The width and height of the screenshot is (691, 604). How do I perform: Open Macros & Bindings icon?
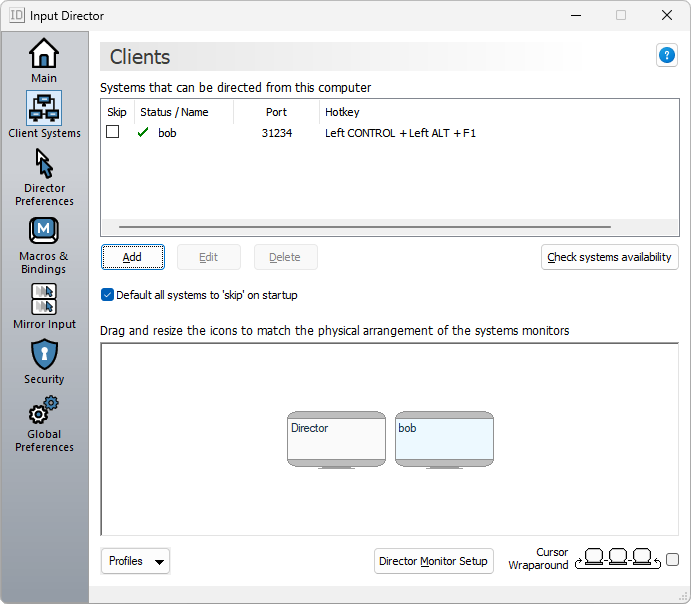(x=44, y=231)
